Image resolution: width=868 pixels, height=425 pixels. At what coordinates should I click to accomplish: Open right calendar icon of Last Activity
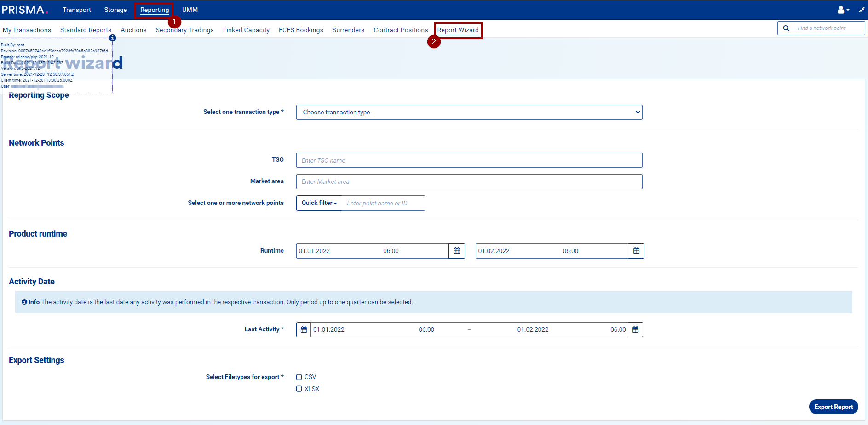(635, 329)
